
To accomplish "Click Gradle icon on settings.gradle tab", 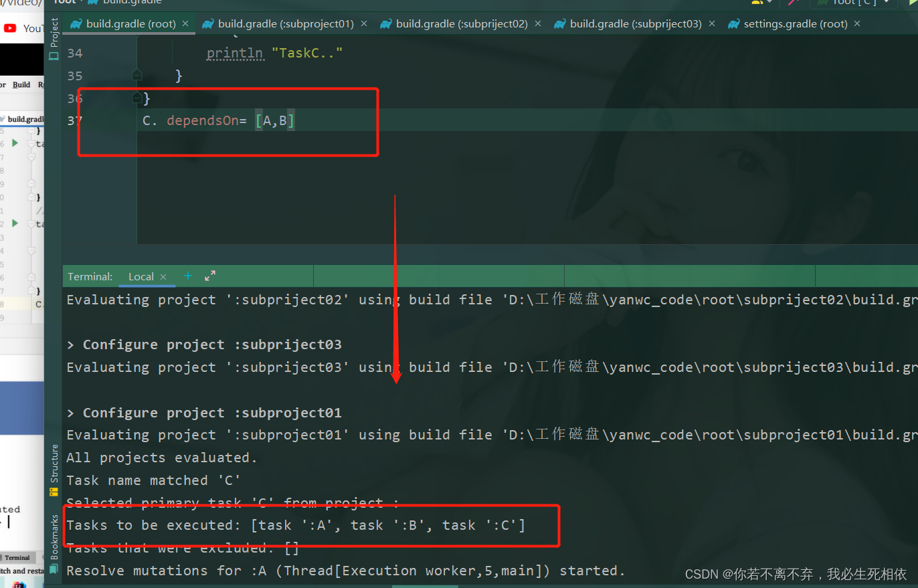I will (x=733, y=24).
